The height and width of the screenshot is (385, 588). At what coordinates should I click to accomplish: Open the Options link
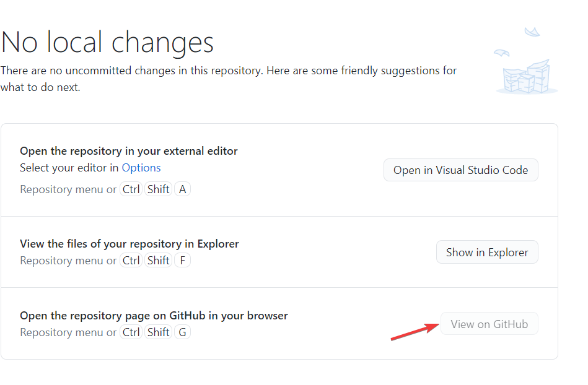[x=141, y=167]
